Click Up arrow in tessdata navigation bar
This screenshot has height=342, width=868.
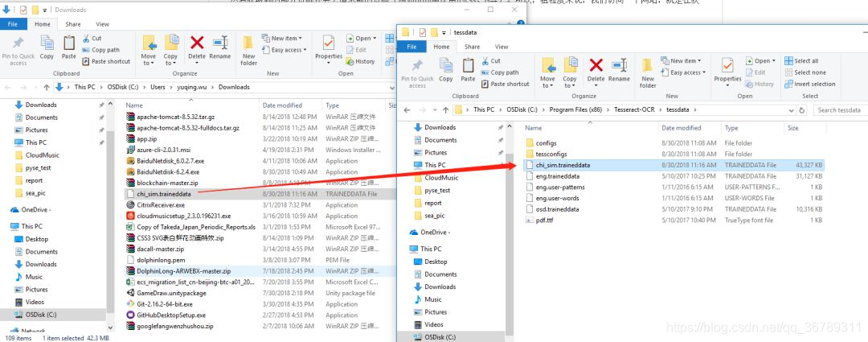[445, 109]
